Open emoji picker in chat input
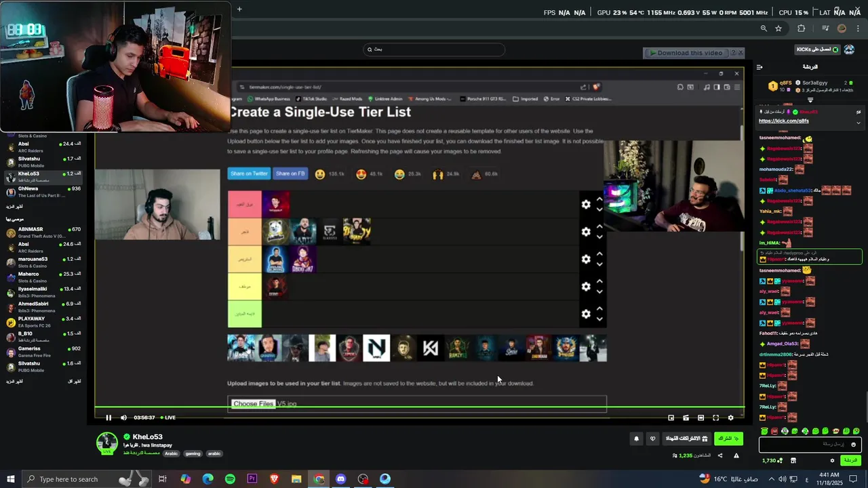 853,445
